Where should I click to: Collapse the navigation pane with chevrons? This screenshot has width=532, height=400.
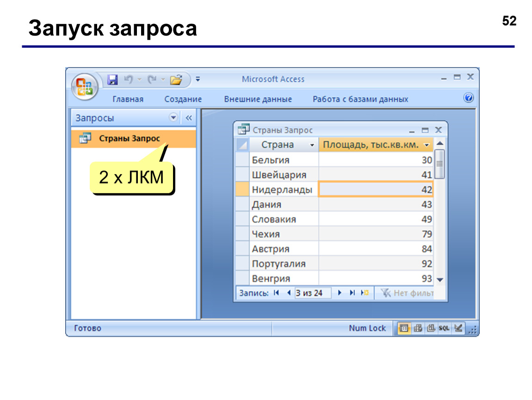click(189, 118)
